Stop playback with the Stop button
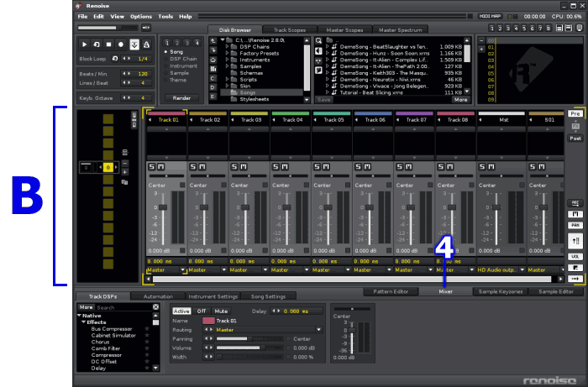588x387 pixels. [x=108, y=44]
